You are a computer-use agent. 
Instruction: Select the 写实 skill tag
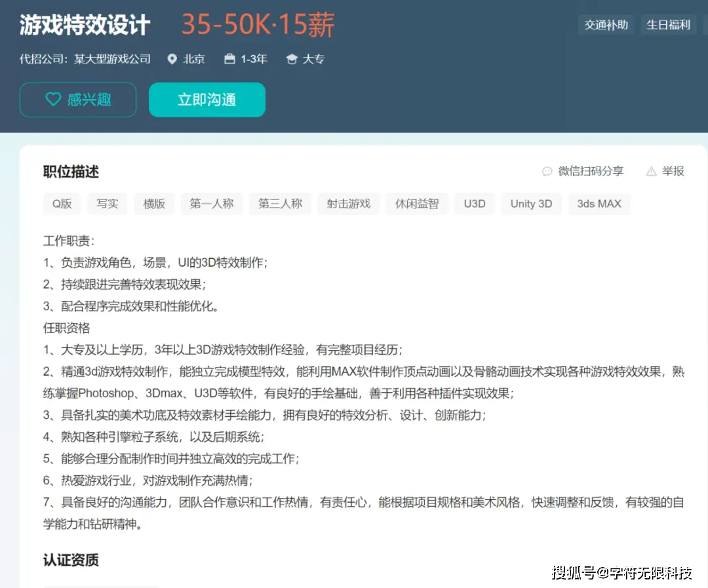(107, 204)
